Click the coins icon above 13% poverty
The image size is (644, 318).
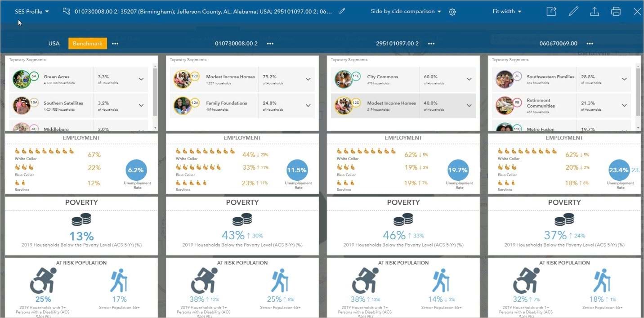[81, 219]
